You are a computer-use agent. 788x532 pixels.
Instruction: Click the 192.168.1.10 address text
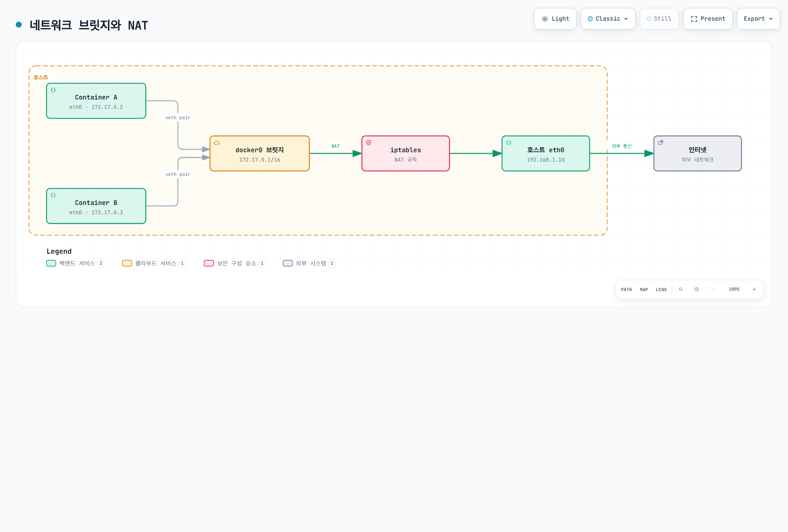pyautogui.click(x=546, y=160)
